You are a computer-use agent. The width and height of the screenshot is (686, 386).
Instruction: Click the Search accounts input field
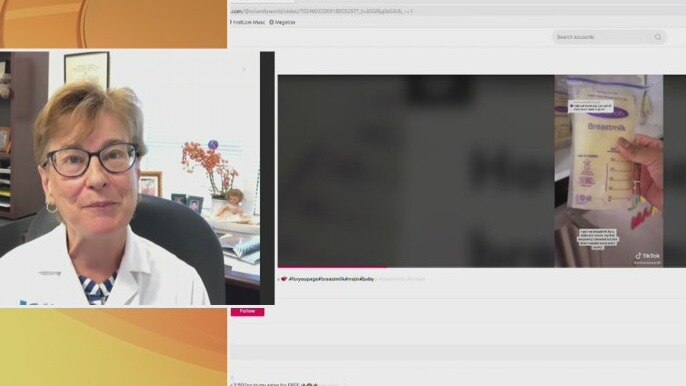pos(609,37)
